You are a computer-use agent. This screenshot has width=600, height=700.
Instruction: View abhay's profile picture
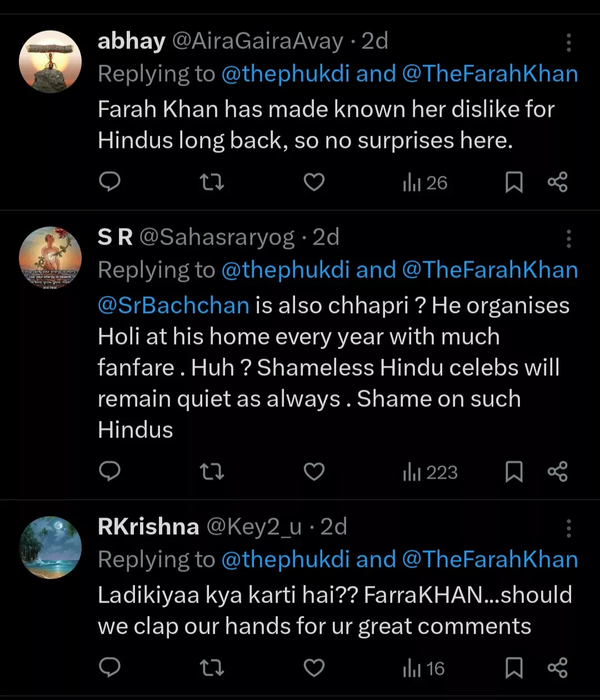coord(51,62)
